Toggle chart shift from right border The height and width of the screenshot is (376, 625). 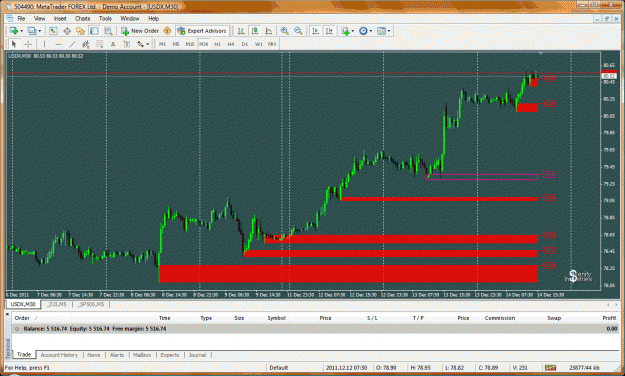(x=329, y=31)
